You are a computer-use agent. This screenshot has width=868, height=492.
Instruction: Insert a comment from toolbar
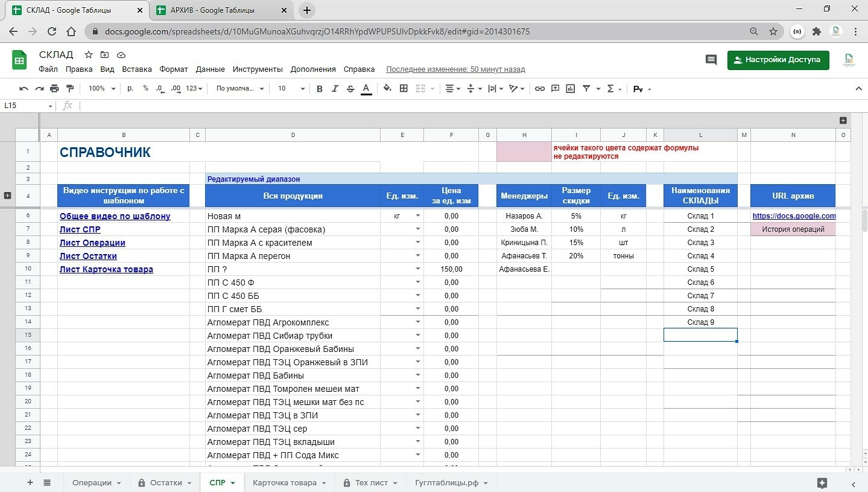click(x=556, y=89)
